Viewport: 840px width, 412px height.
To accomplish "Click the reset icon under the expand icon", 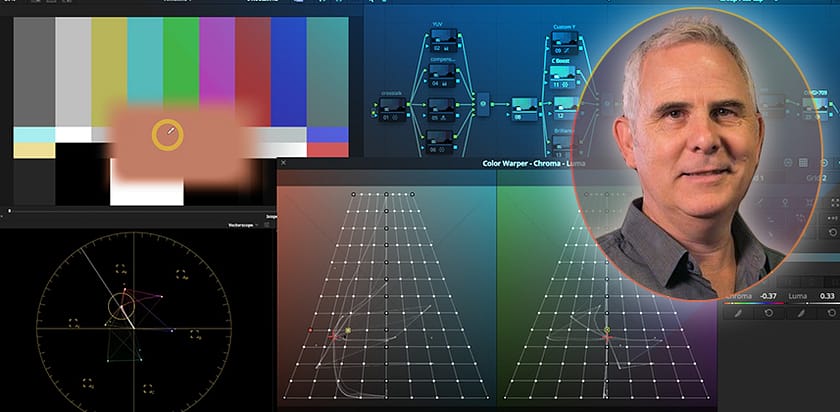I will (x=832, y=233).
